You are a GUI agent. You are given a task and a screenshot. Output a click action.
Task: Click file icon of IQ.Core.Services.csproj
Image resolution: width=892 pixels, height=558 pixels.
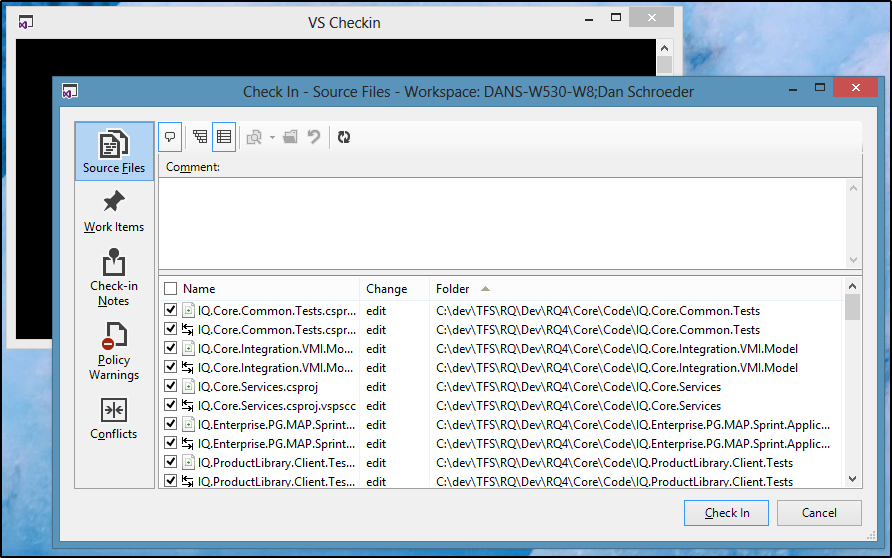pos(188,386)
